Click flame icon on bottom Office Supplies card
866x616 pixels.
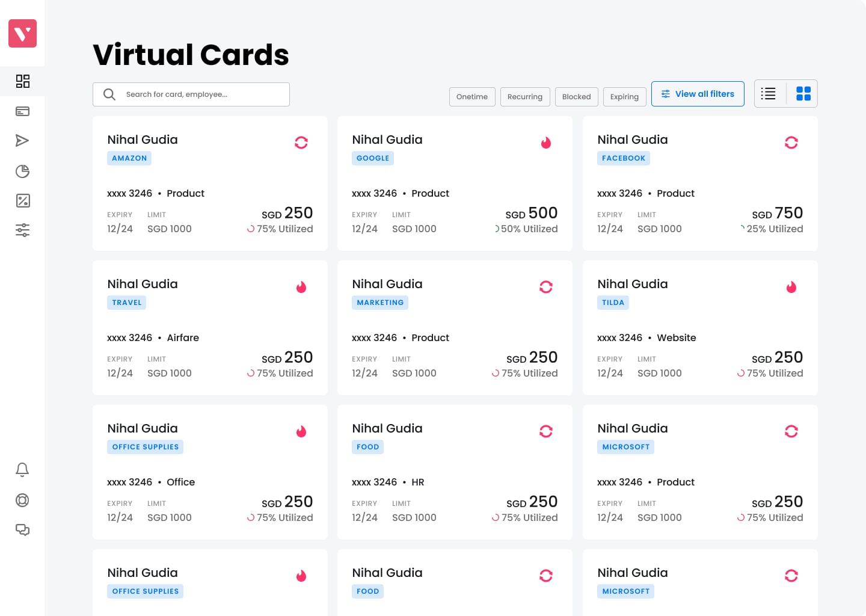click(301, 576)
